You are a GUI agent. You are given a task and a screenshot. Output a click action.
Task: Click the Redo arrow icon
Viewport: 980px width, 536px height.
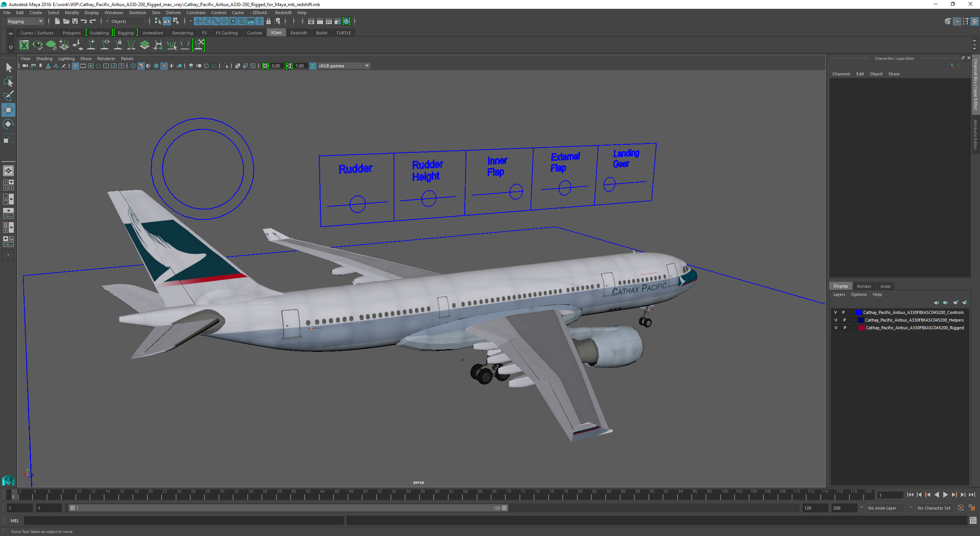[93, 21]
